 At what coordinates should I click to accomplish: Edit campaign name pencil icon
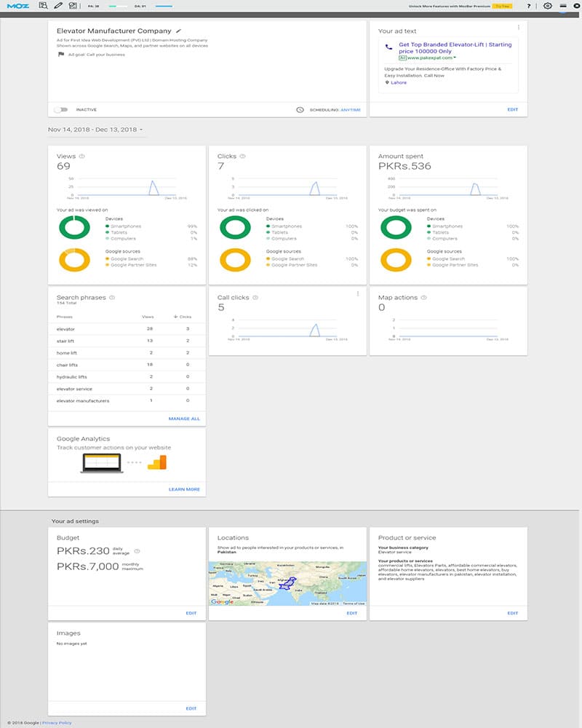pyautogui.click(x=178, y=31)
